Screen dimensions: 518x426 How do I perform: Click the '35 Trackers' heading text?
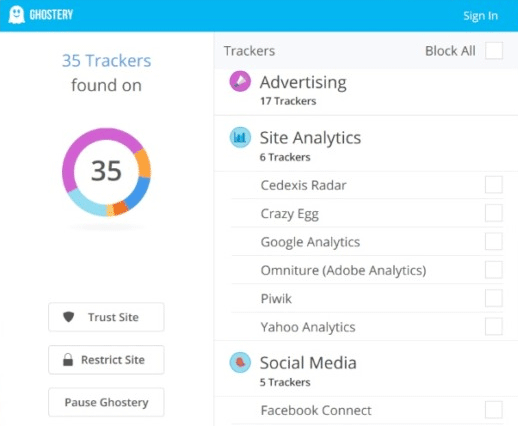click(x=106, y=61)
